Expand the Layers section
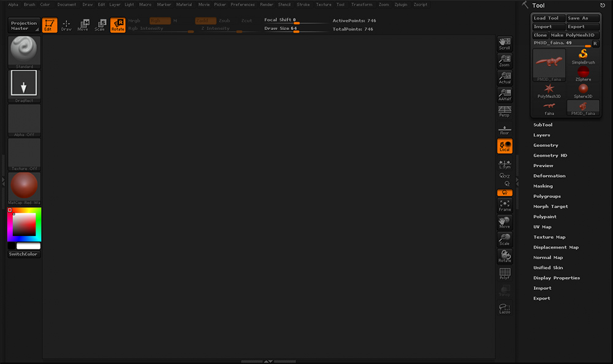The height and width of the screenshot is (364, 613). 542,135
